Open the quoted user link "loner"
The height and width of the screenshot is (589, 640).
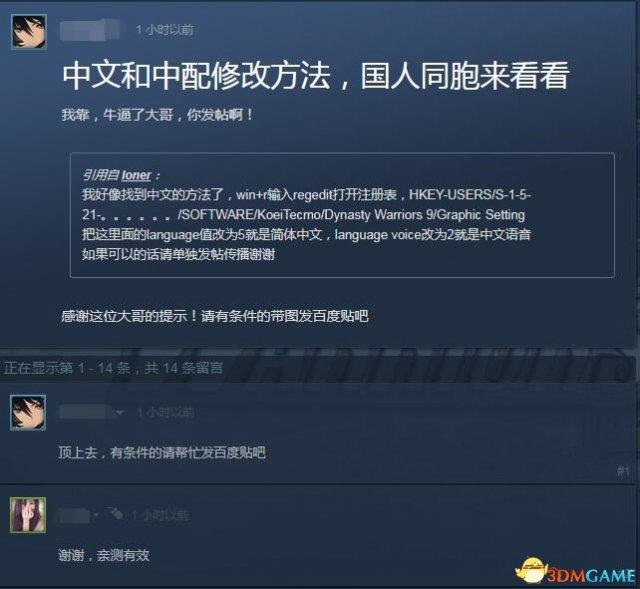(x=136, y=175)
